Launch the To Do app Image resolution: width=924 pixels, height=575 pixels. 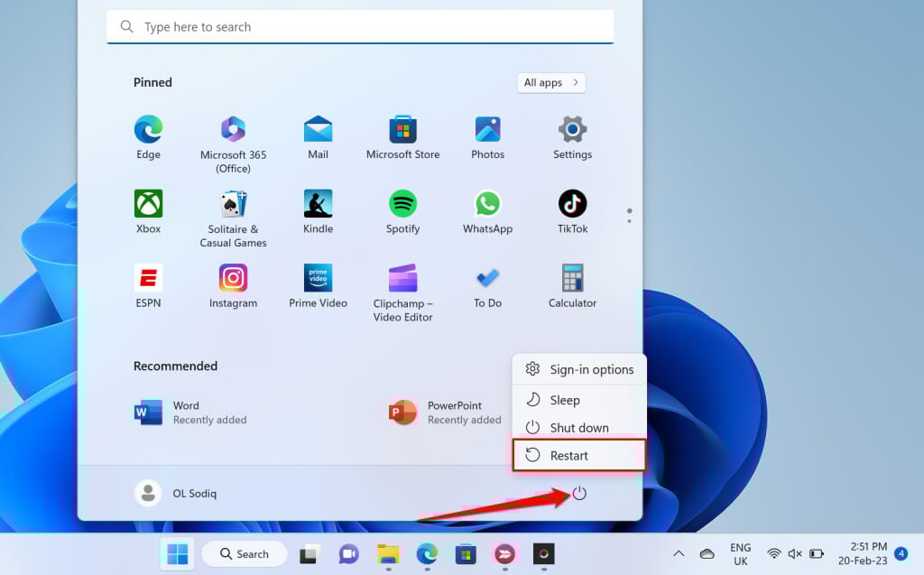coord(487,286)
